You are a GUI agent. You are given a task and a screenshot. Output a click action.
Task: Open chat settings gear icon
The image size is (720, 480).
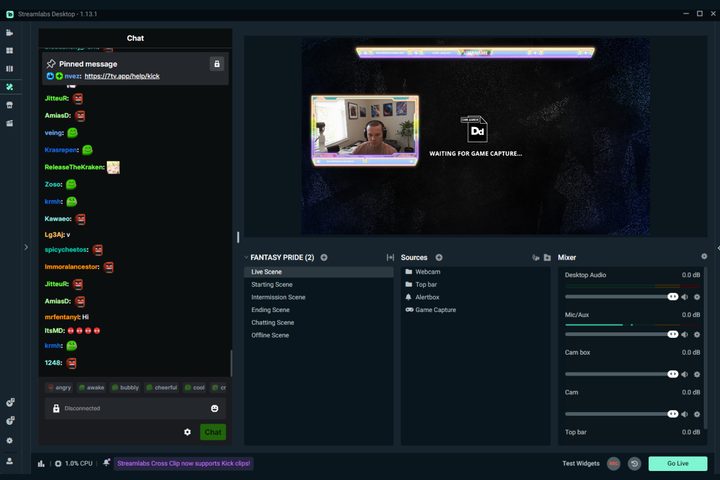(x=187, y=432)
